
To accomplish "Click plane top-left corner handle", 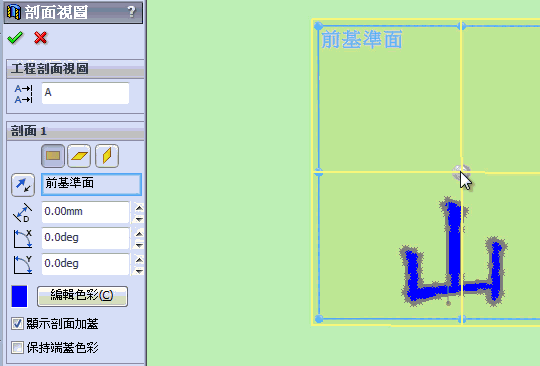I will pos(319,26).
